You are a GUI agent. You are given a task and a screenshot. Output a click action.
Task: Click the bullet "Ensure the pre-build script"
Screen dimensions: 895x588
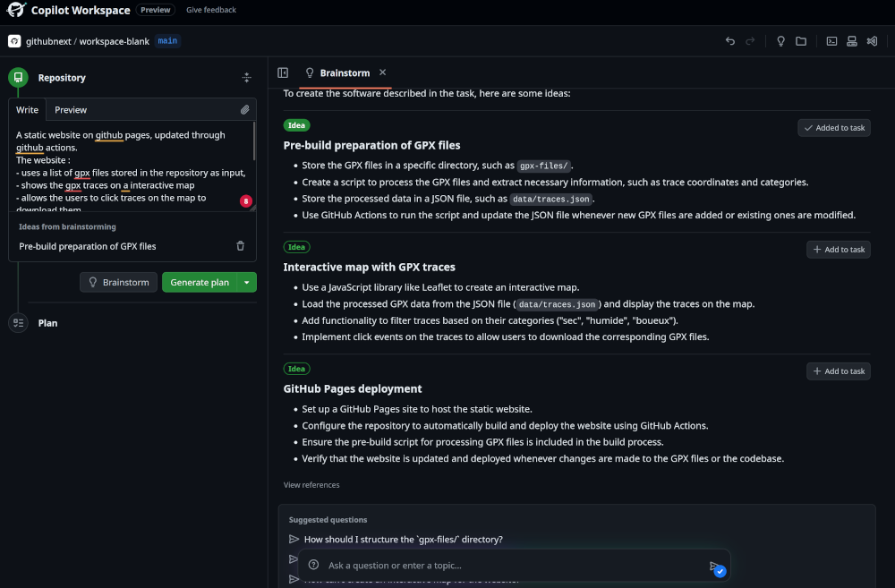[x=483, y=442]
